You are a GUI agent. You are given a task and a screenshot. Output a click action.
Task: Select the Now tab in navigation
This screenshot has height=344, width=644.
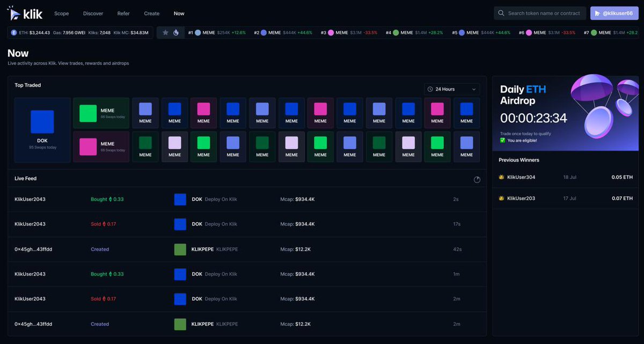click(179, 13)
